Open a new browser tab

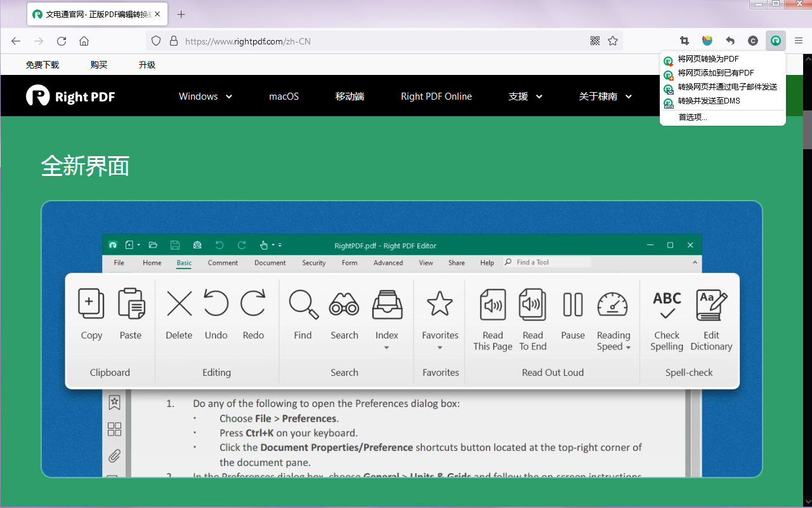[x=181, y=14]
